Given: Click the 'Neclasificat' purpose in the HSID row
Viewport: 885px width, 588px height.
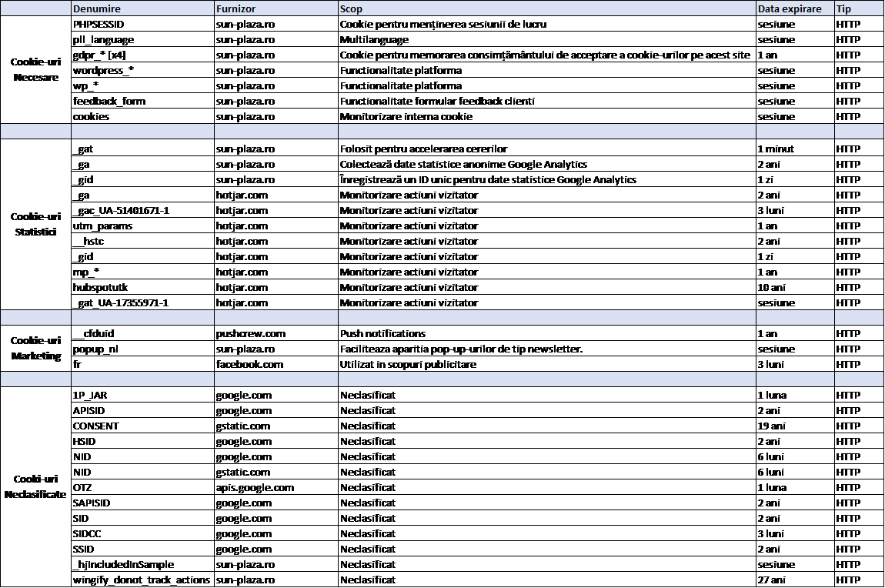Looking at the screenshot, I should [x=547, y=441].
